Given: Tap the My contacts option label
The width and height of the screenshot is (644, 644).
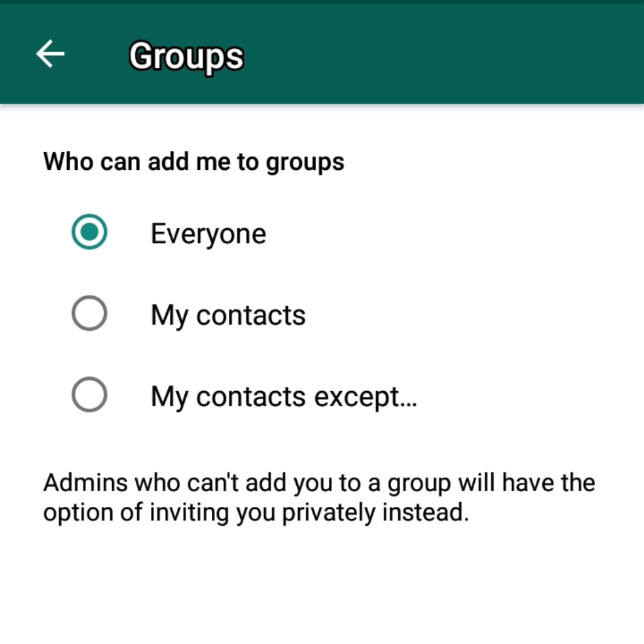Looking at the screenshot, I should pyautogui.click(x=228, y=316).
